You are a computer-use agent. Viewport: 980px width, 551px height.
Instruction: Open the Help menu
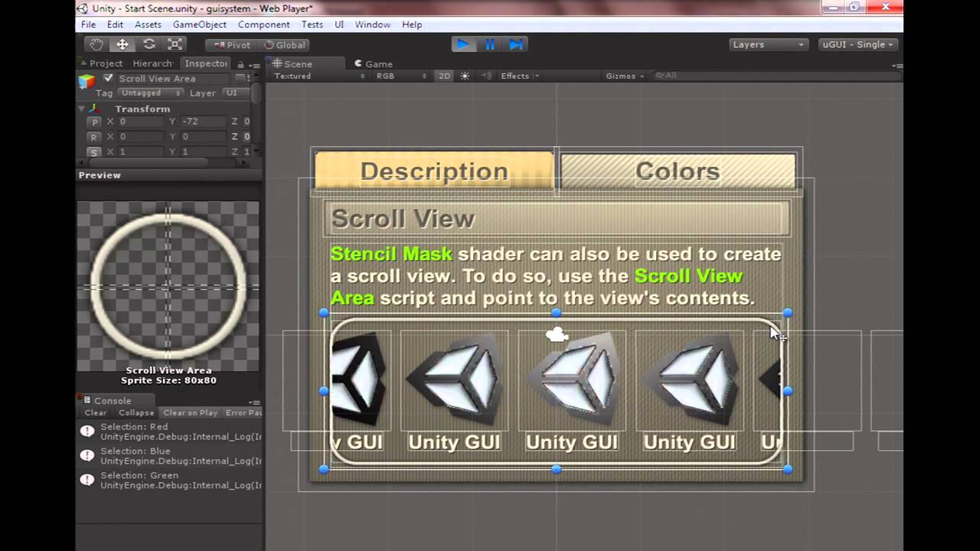(x=412, y=24)
